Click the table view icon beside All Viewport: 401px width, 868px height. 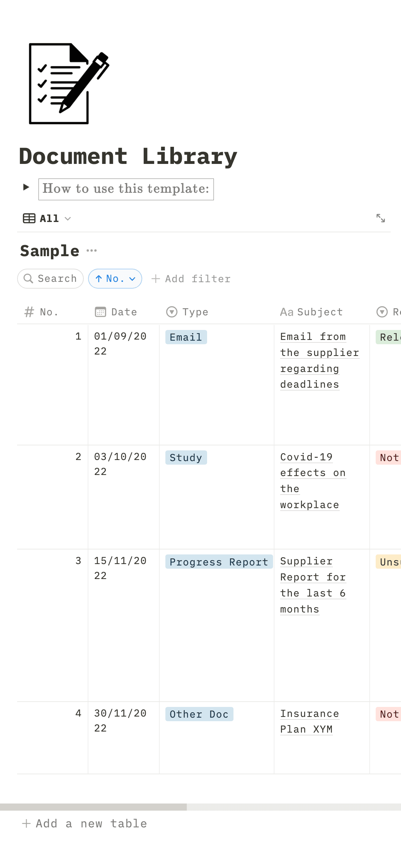29,218
